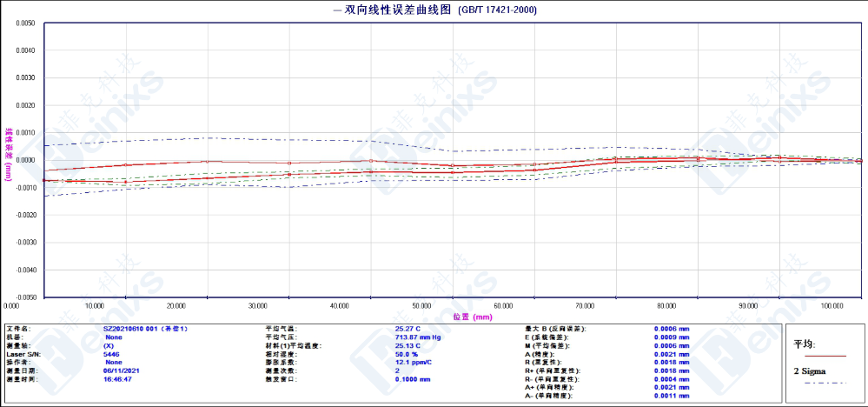
Task: Click the air pressure value 713.87 mm Hg
Action: (x=418, y=337)
